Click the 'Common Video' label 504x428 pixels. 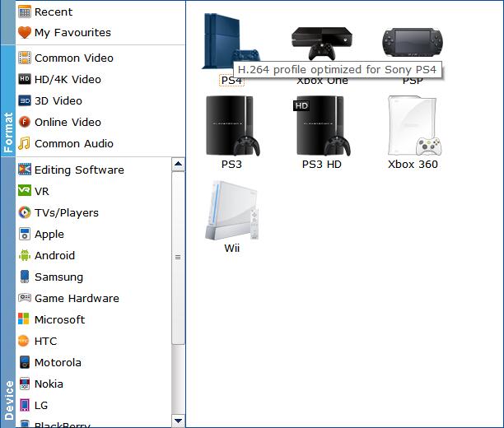click(x=74, y=58)
